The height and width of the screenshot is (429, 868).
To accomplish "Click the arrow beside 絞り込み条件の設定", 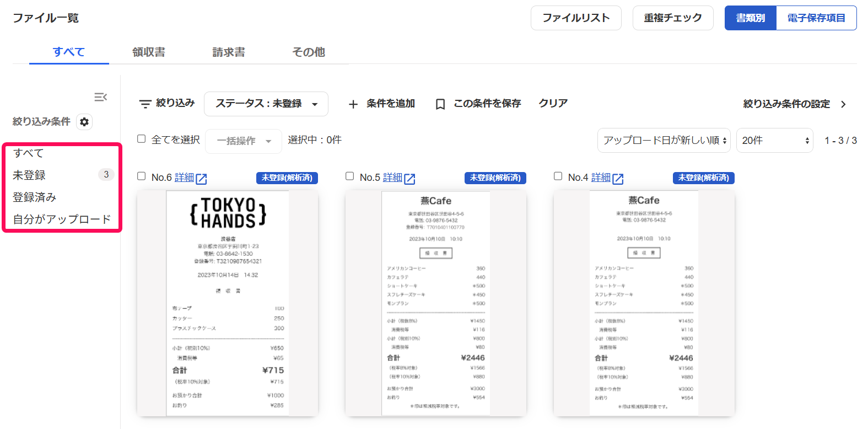I will coord(843,104).
